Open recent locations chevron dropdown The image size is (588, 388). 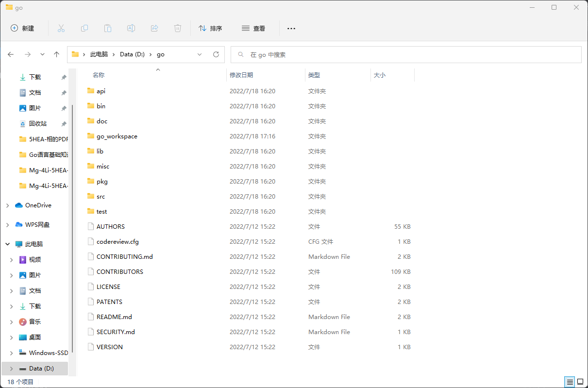tap(42, 54)
